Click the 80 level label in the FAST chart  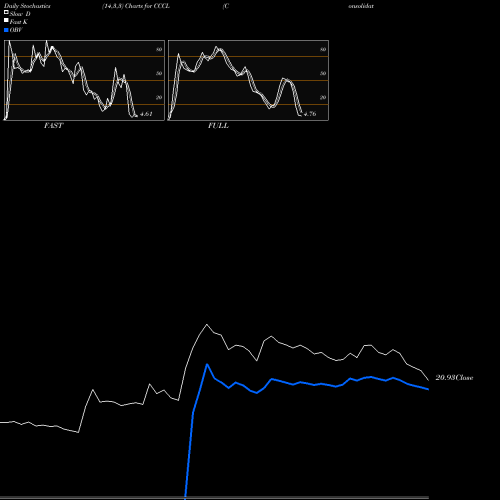pyautogui.click(x=159, y=49)
